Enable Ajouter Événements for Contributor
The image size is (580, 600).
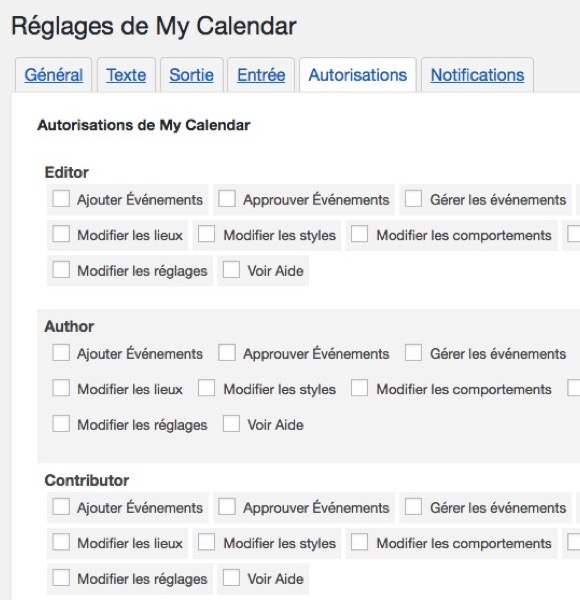(61, 507)
